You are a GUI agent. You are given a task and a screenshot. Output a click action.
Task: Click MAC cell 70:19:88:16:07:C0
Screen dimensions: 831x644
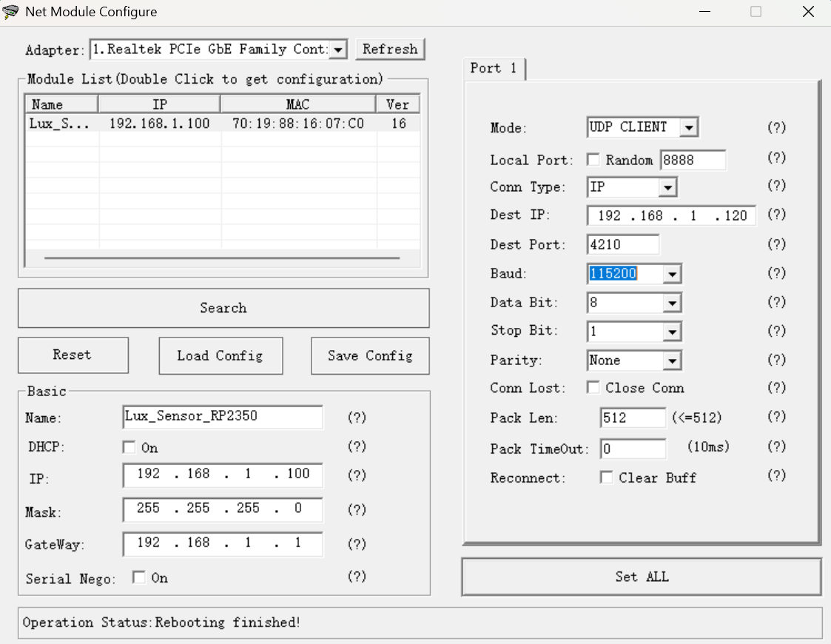click(298, 124)
